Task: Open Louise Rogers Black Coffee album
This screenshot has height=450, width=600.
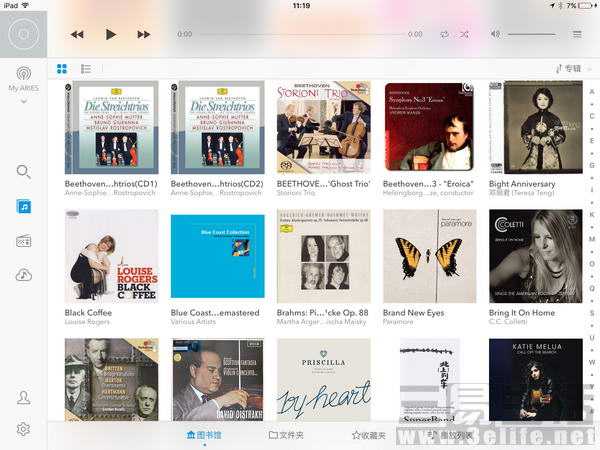Action: pos(111,256)
